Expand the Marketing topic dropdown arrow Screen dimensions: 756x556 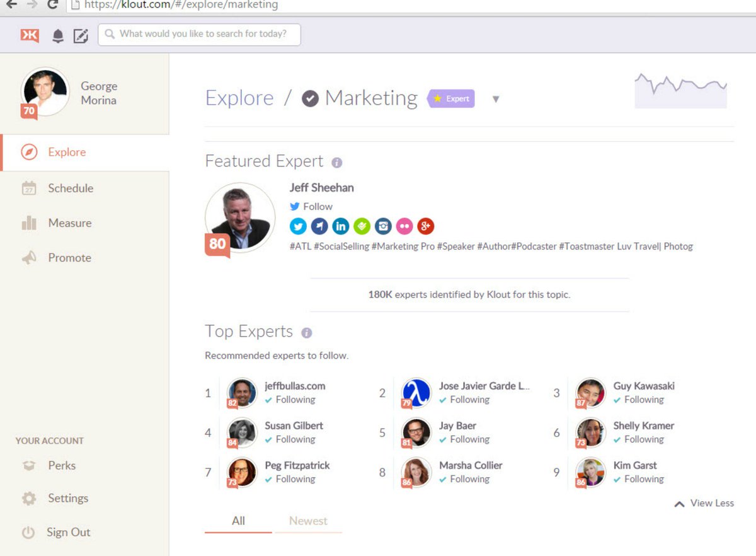click(496, 99)
